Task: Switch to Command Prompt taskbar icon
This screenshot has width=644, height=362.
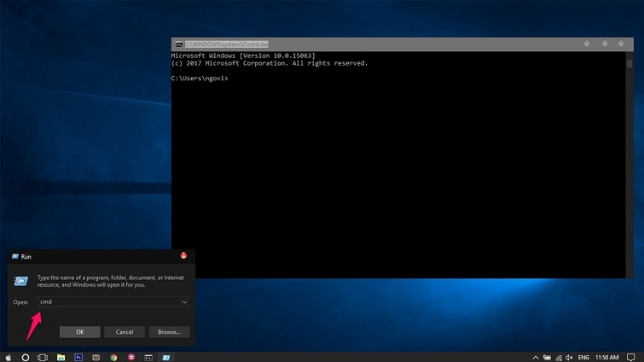Action: 148,356
